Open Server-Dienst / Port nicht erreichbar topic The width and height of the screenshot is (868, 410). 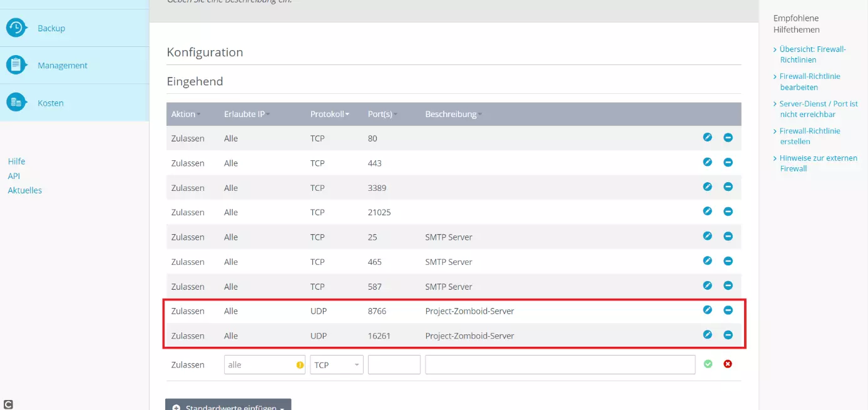pyautogui.click(x=819, y=109)
